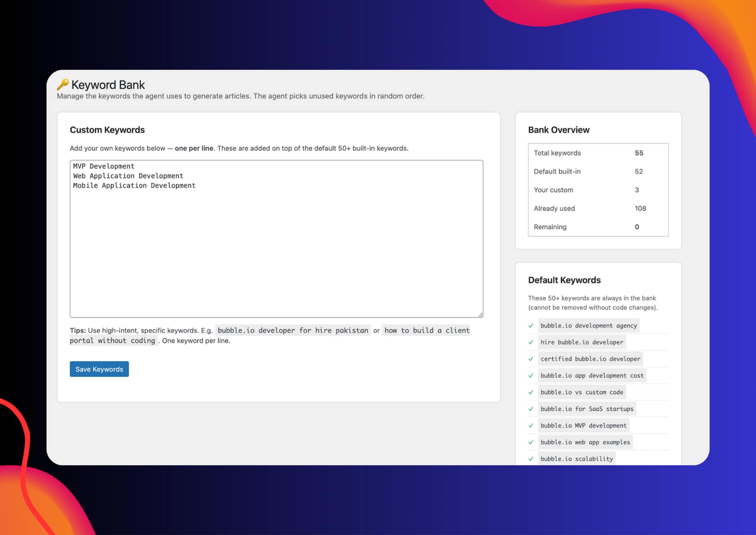Click checkmark beside bubble.io MVP development
The height and width of the screenshot is (535, 756).
(531, 426)
